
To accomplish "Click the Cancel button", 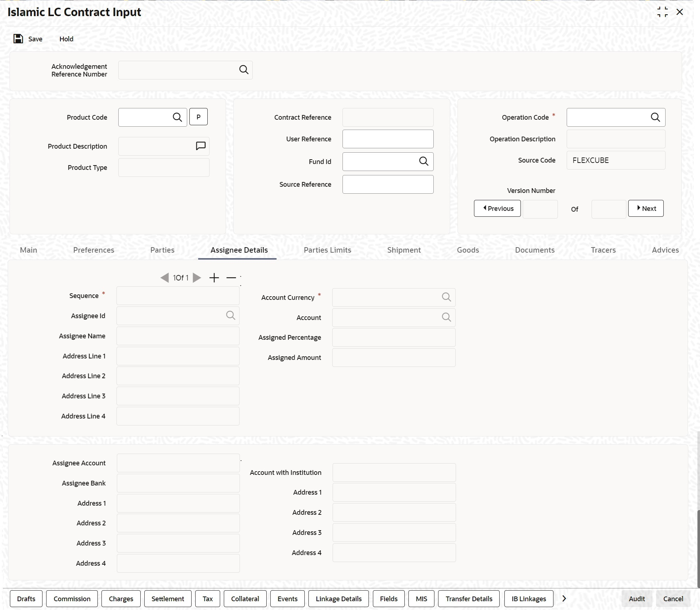I will 673,599.
